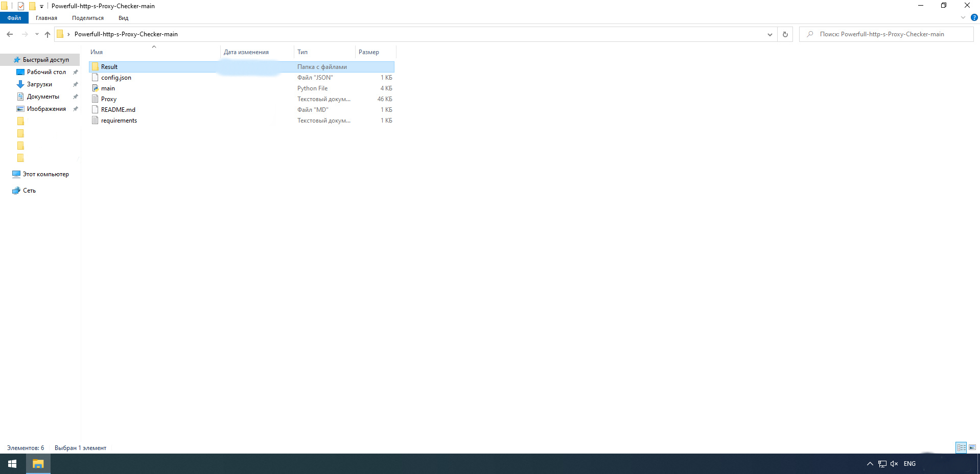This screenshot has width=980, height=474.
Task: Select the Proxy text document icon
Action: (x=95, y=99)
